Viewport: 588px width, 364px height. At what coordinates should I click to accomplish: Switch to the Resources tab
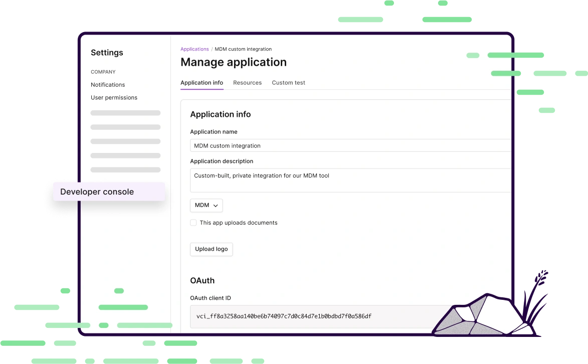point(247,83)
